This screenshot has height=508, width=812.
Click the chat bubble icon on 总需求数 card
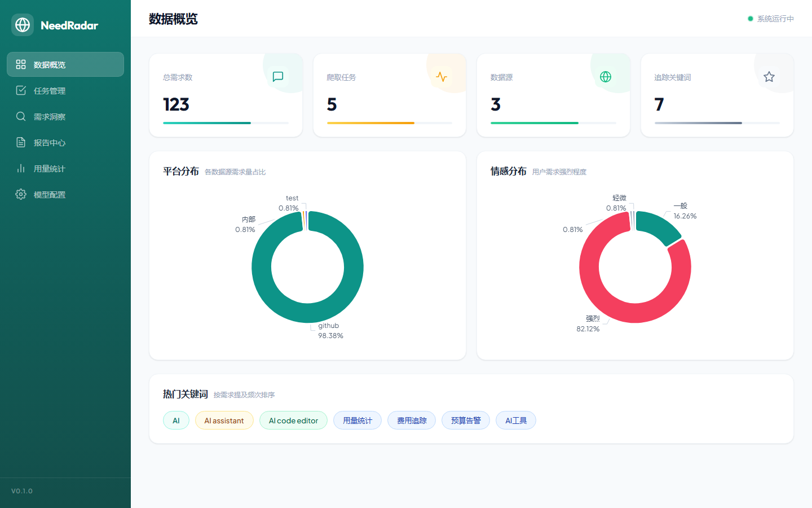(278, 77)
